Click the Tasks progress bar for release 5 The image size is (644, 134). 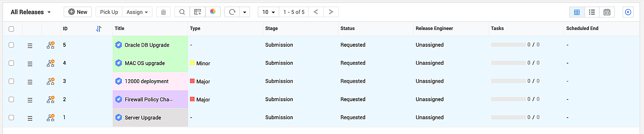click(x=508, y=45)
